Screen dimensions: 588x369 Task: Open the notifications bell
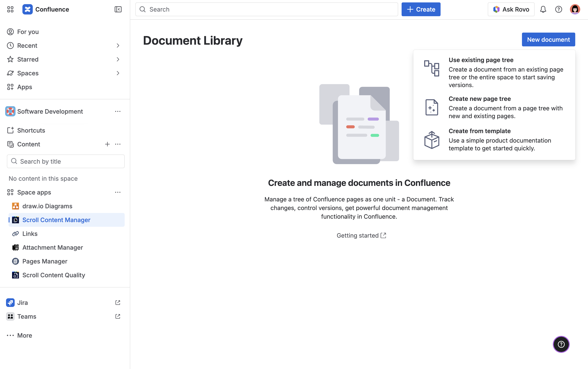(x=543, y=9)
